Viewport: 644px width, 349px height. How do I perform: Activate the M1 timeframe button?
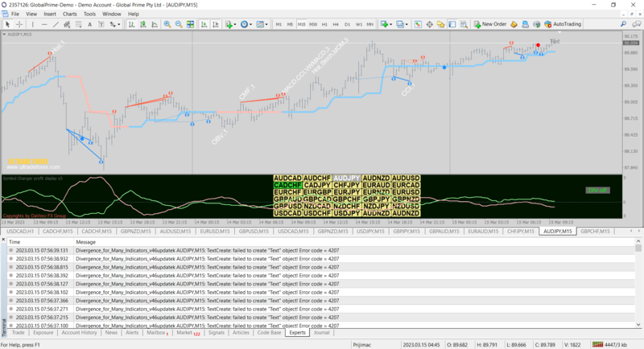coord(279,25)
